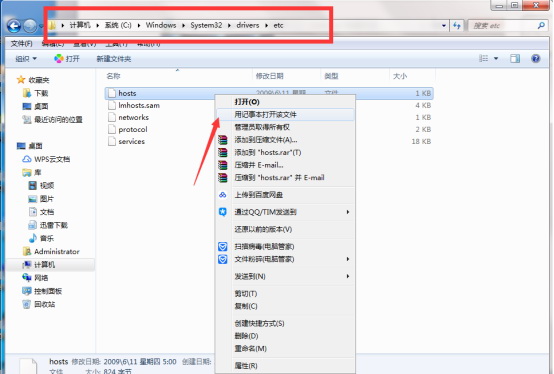
Task: Click 扫描病毒 shield icon
Action: (223, 247)
